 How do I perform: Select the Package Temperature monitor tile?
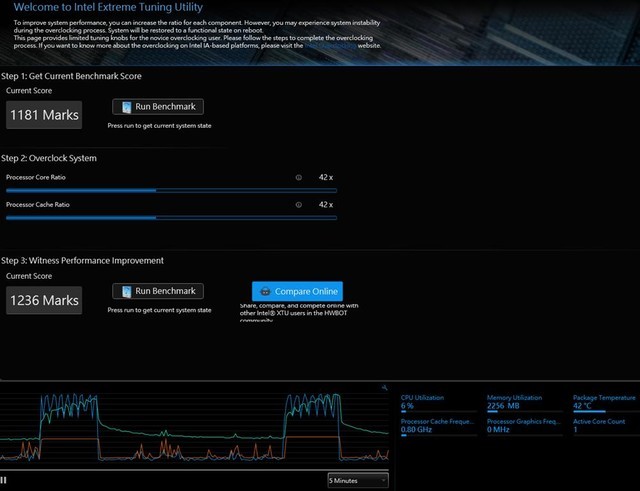click(604, 402)
